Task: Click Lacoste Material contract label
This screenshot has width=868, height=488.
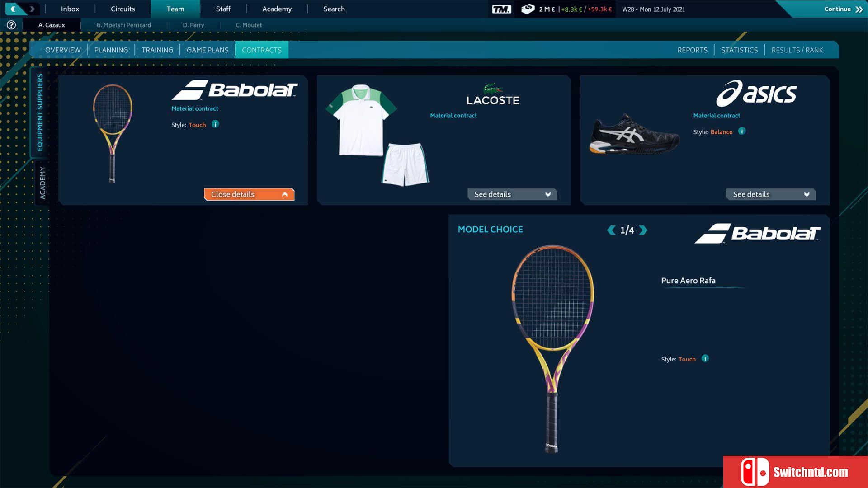Action: pos(453,116)
